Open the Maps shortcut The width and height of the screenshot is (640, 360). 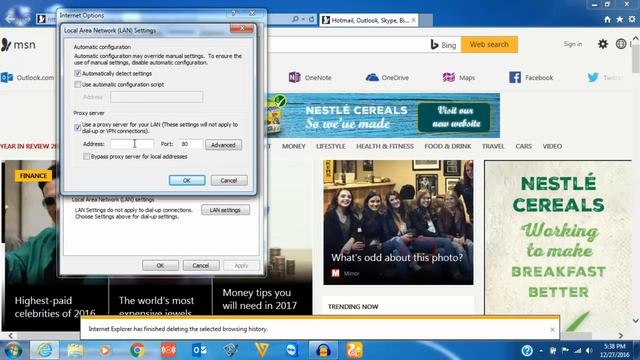pos(459,78)
